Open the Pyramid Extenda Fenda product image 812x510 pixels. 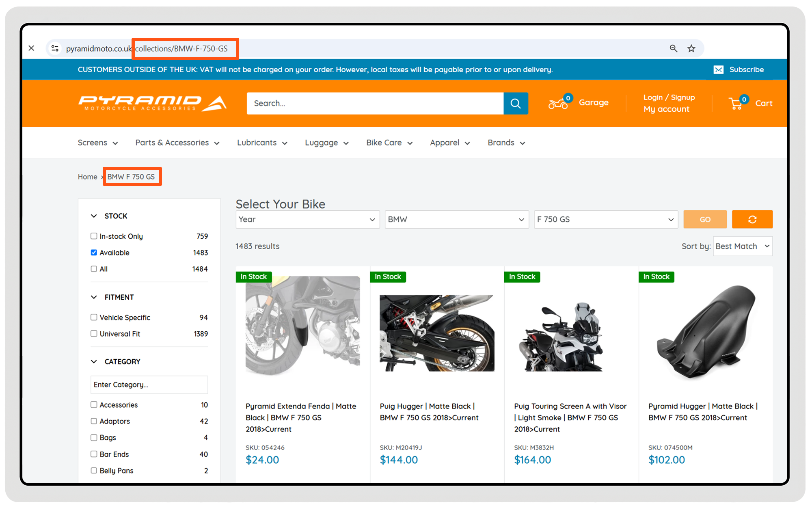pyautogui.click(x=302, y=326)
